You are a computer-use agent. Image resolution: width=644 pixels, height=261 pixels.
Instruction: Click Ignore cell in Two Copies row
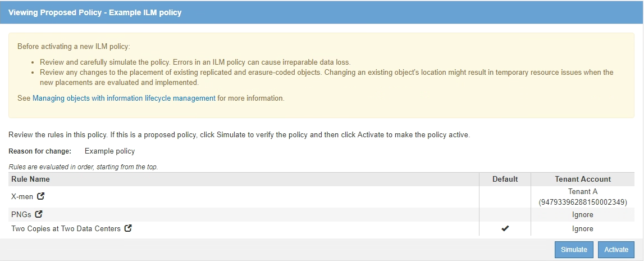point(582,228)
